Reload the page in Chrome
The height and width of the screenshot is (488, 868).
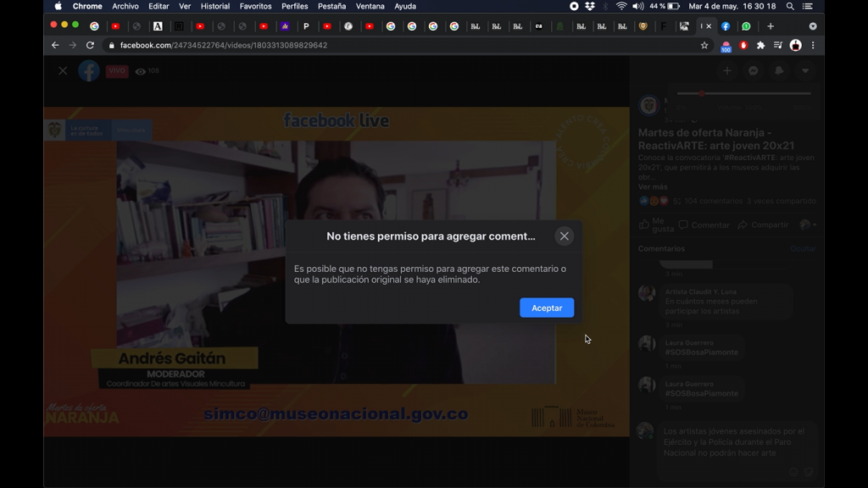click(90, 46)
